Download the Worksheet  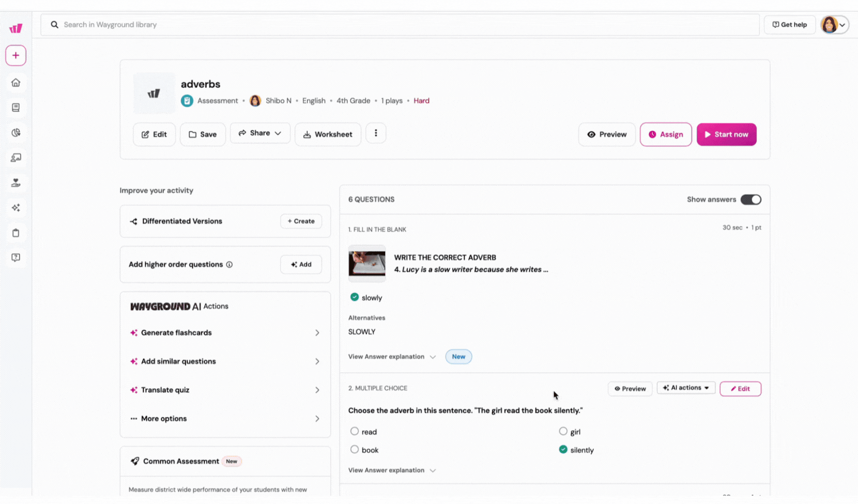tap(328, 134)
